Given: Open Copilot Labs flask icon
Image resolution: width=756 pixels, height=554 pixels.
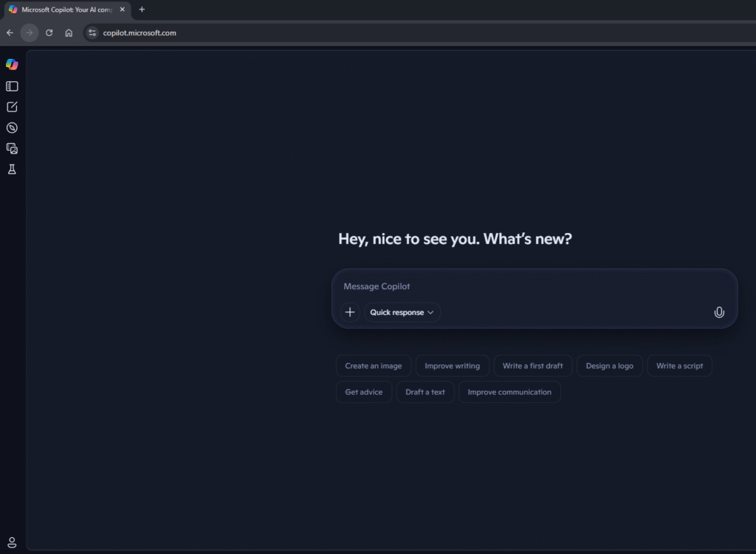Looking at the screenshot, I should tap(12, 169).
